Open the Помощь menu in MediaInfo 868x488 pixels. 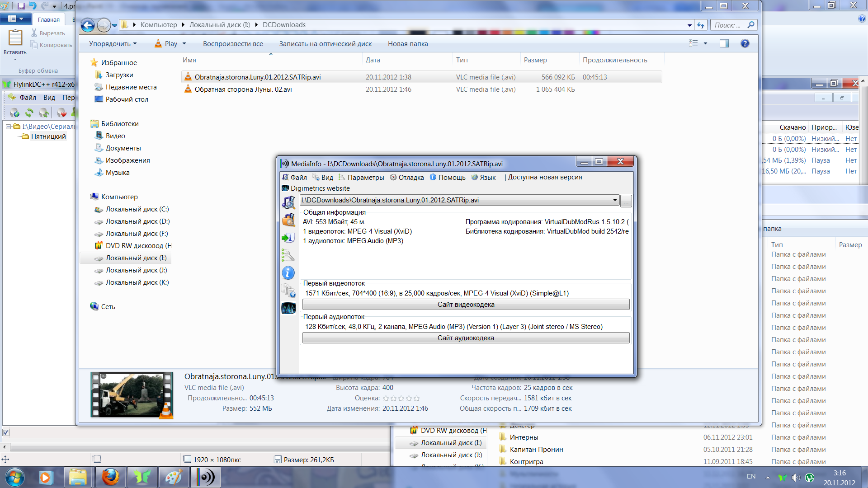(x=448, y=177)
